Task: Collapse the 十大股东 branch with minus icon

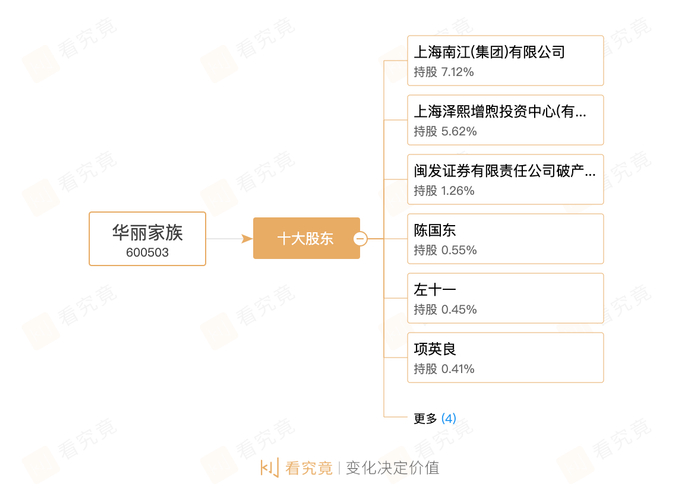Action: coord(361,239)
